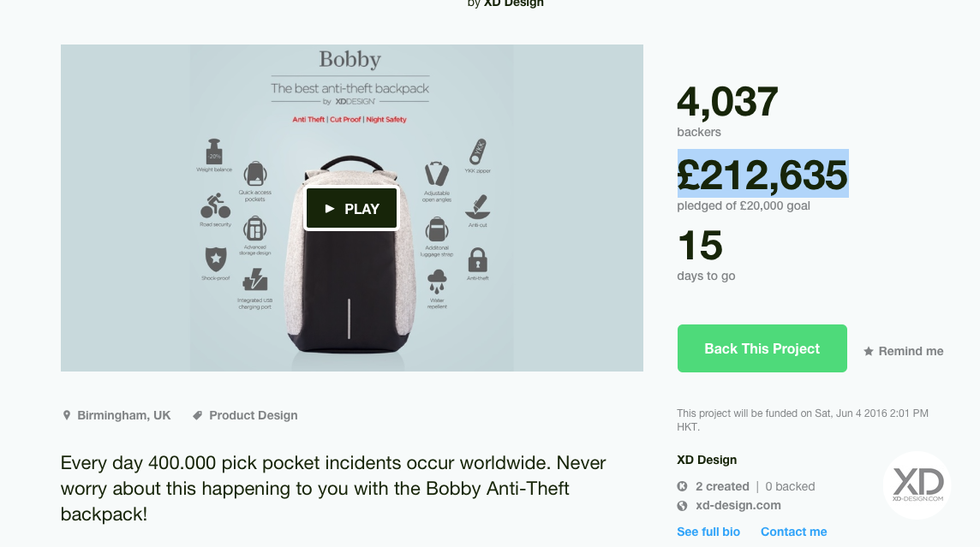980x547 pixels.
Task: Click See full bio link
Action: [x=708, y=532]
